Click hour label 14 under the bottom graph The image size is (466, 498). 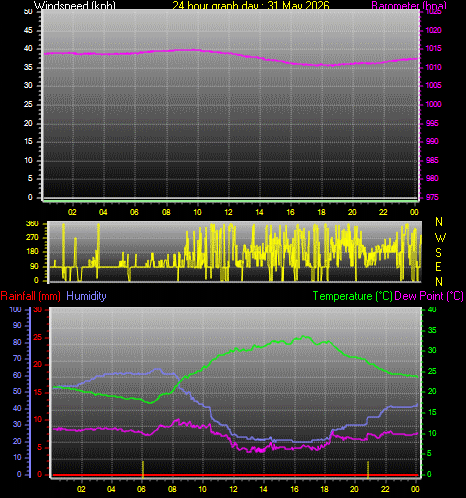263,489
